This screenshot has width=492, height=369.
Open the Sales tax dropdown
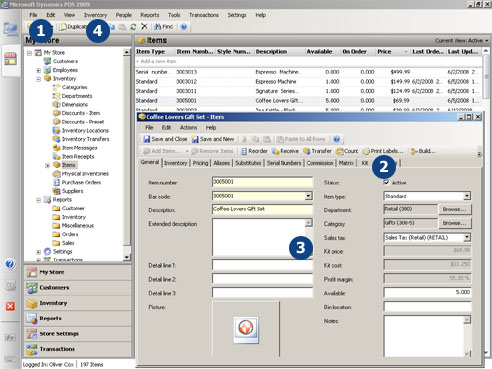click(467, 237)
